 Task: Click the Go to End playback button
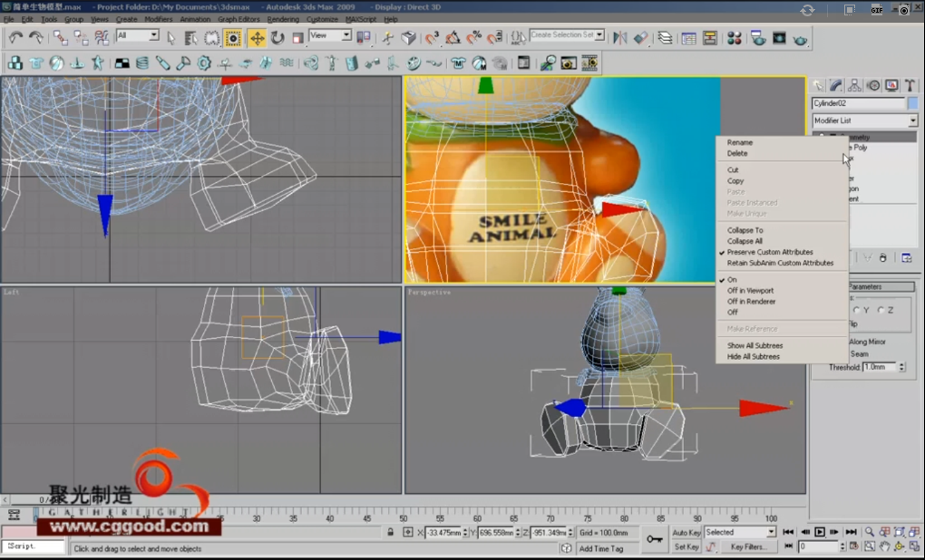tap(851, 532)
